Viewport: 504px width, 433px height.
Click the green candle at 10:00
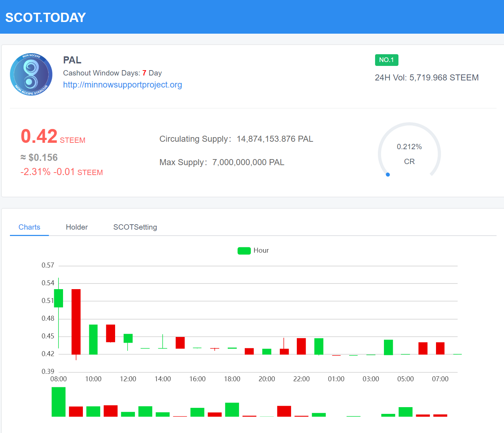point(93,339)
